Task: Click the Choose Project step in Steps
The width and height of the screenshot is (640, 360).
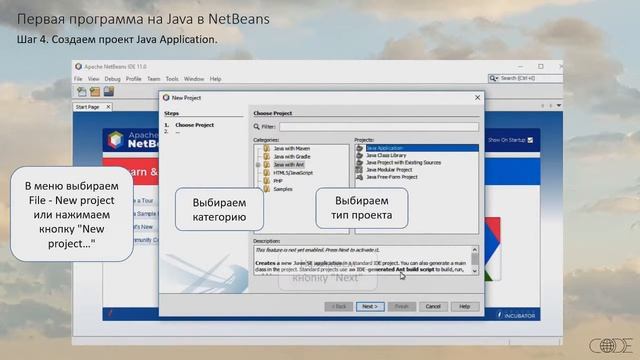Action: coord(194,125)
